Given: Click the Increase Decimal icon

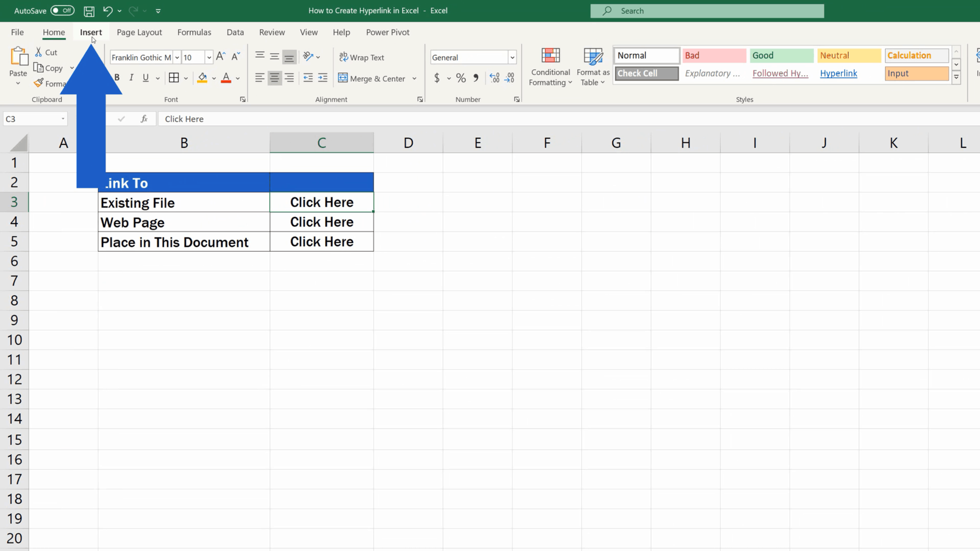Looking at the screenshot, I should tap(494, 78).
